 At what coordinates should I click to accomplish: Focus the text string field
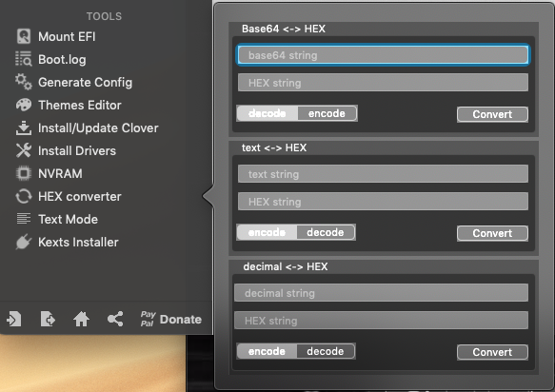coord(383,174)
